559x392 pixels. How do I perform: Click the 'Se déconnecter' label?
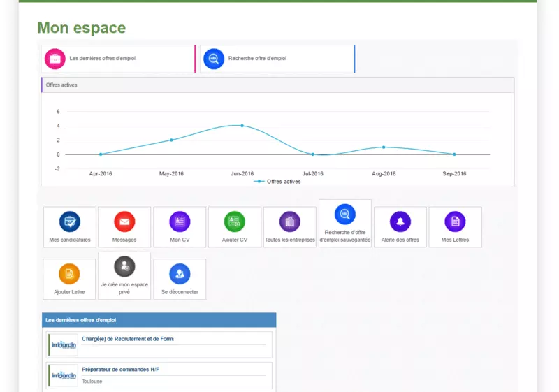click(x=180, y=292)
